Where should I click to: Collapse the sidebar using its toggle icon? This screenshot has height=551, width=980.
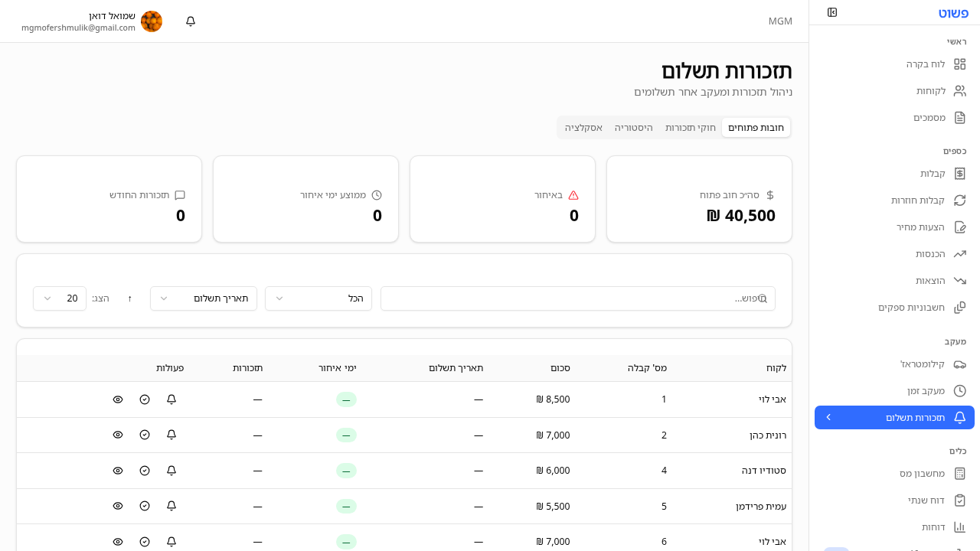click(832, 12)
